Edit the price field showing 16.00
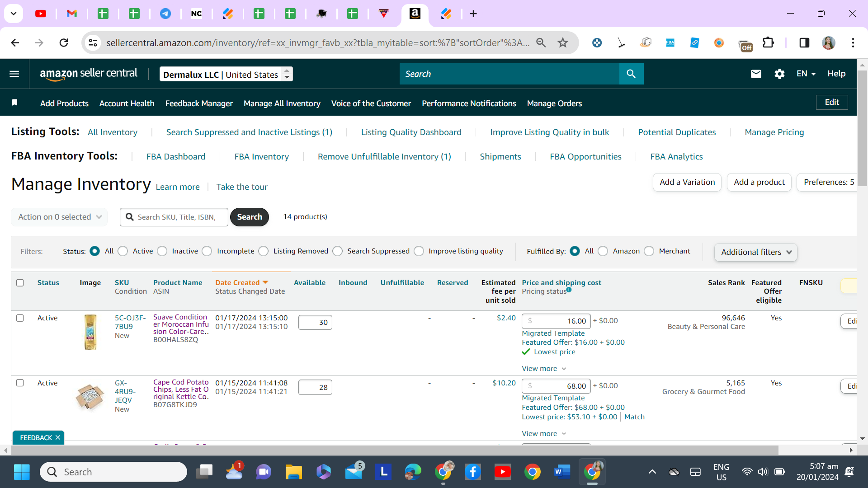This screenshot has height=488, width=868. (556, 321)
